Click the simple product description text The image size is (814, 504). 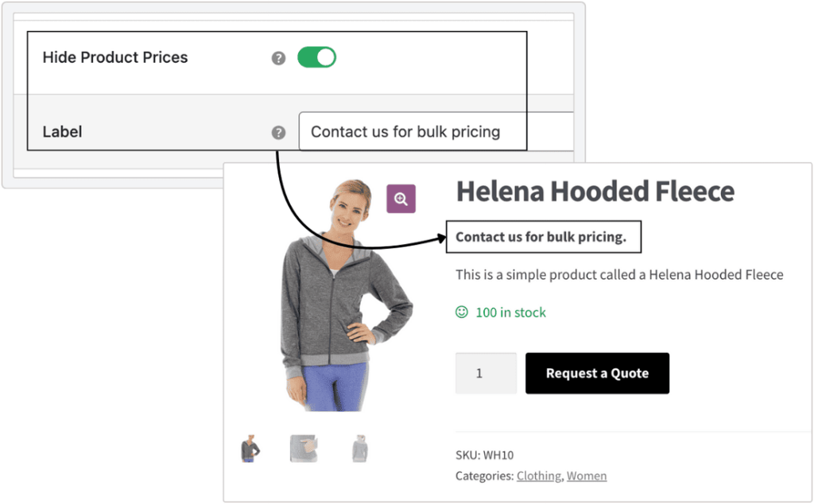point(619,275)
